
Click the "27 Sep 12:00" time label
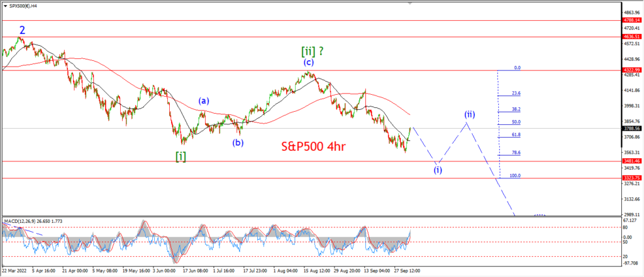point(408,271)
